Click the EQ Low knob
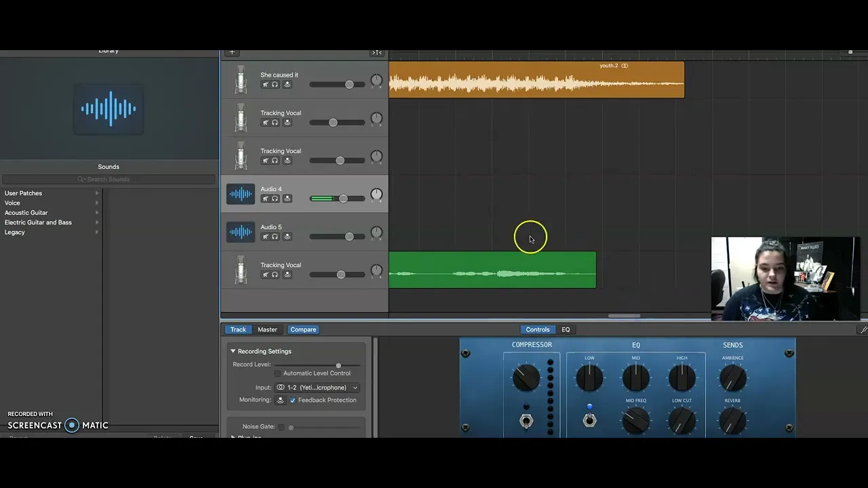868x488 pixels. tap(589, 377)
